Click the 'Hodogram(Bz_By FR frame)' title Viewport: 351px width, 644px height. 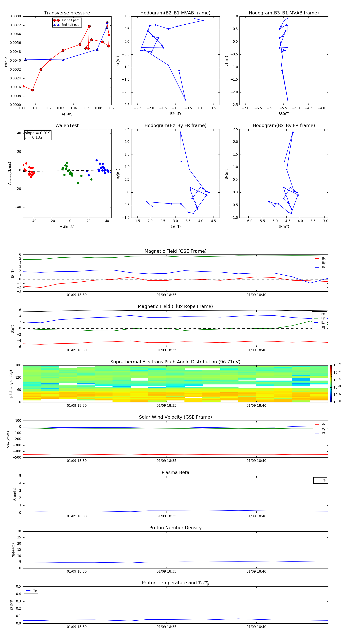click(x=175, y=125)
